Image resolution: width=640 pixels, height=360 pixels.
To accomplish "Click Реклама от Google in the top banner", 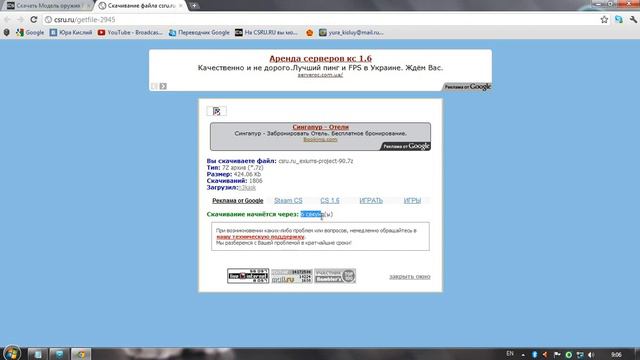I will [468, 87].
